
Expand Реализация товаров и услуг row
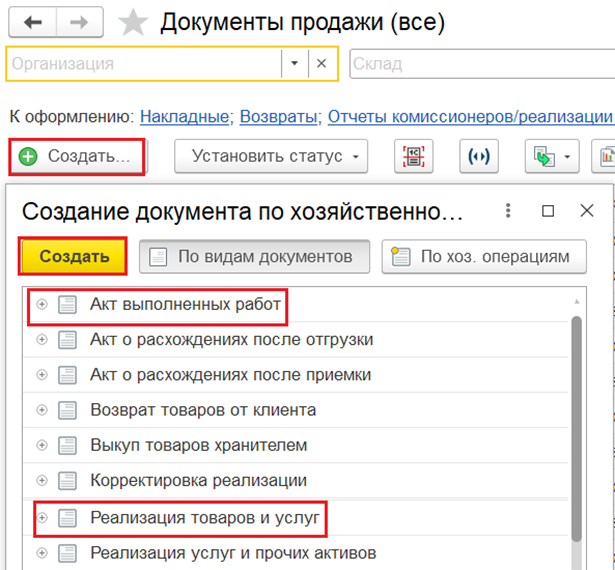[x=42, y=518]
